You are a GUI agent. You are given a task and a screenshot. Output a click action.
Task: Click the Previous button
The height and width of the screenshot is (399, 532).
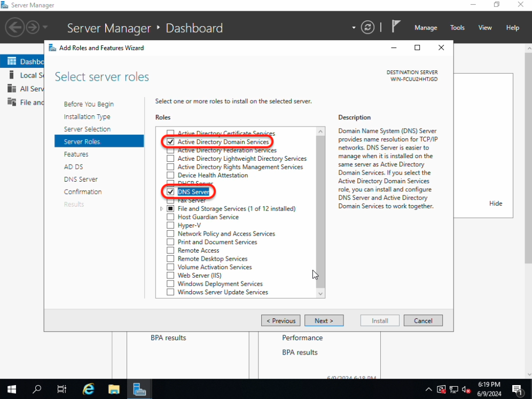coord(280,320)
